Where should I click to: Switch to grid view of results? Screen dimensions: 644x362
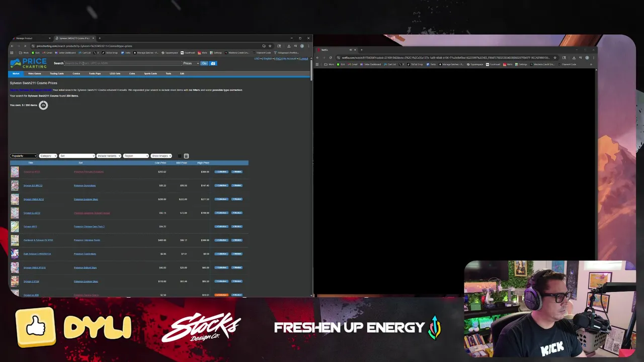tap(180, 156)
